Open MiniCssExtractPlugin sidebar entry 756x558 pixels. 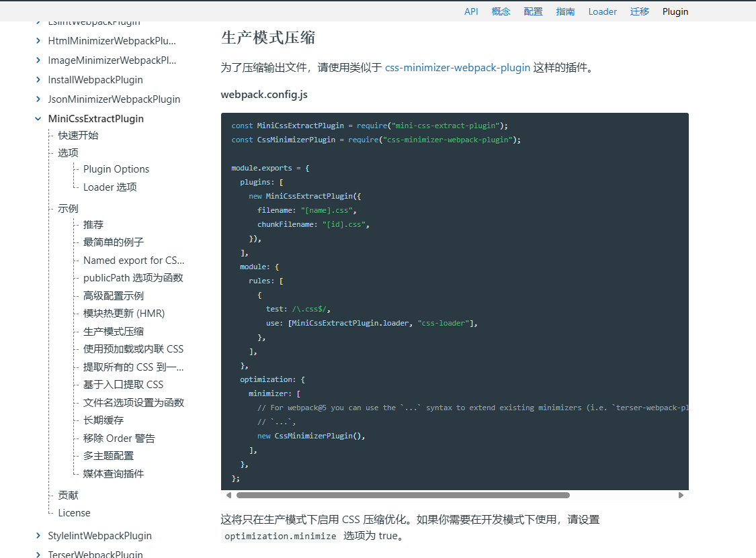96,119
